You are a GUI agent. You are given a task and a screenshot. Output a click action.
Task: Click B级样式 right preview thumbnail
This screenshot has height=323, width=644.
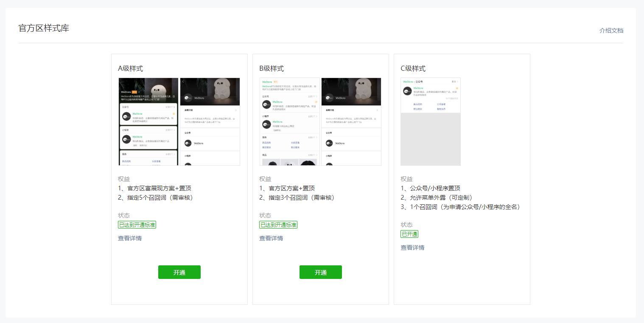[x=351, y=122]
